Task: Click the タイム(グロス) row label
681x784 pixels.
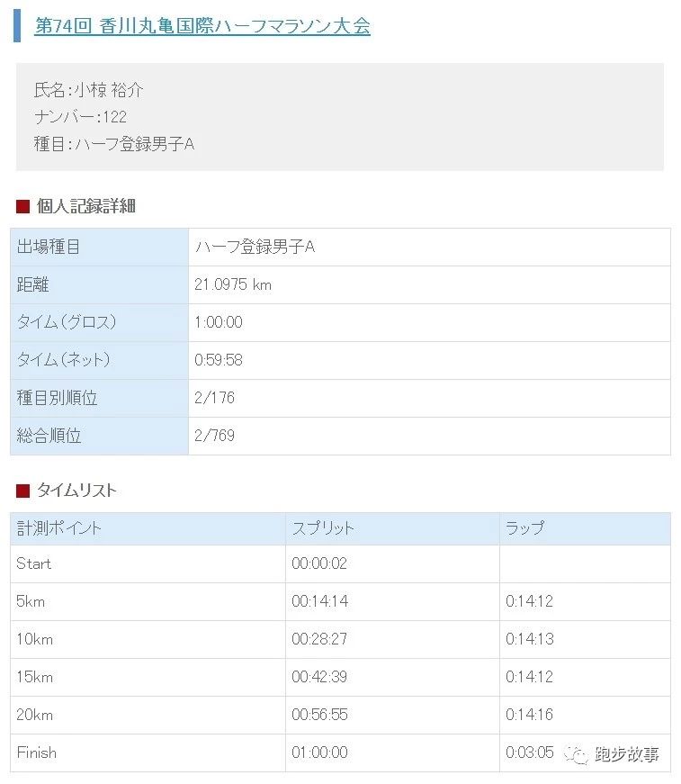Action: point(67,322)
